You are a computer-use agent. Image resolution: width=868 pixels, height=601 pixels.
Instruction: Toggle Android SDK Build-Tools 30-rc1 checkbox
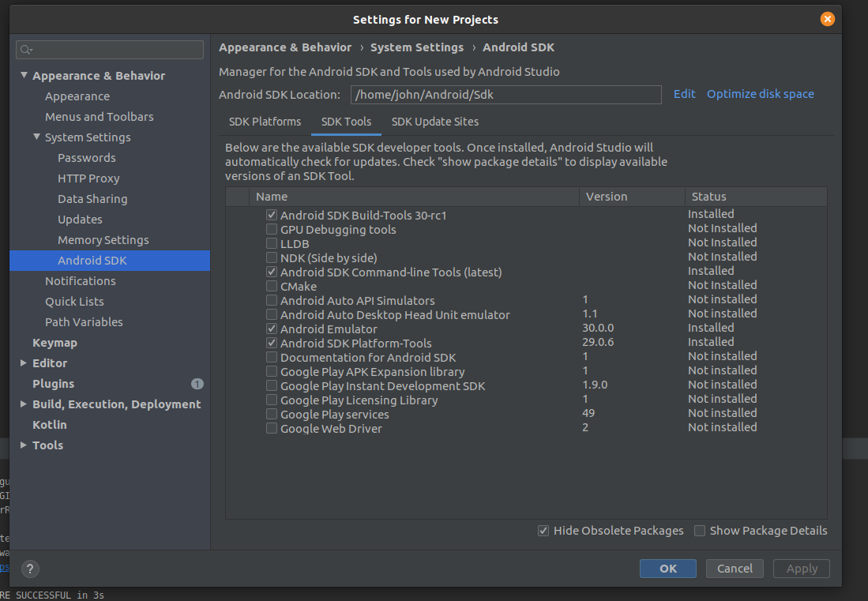click(x=271, y=215)
